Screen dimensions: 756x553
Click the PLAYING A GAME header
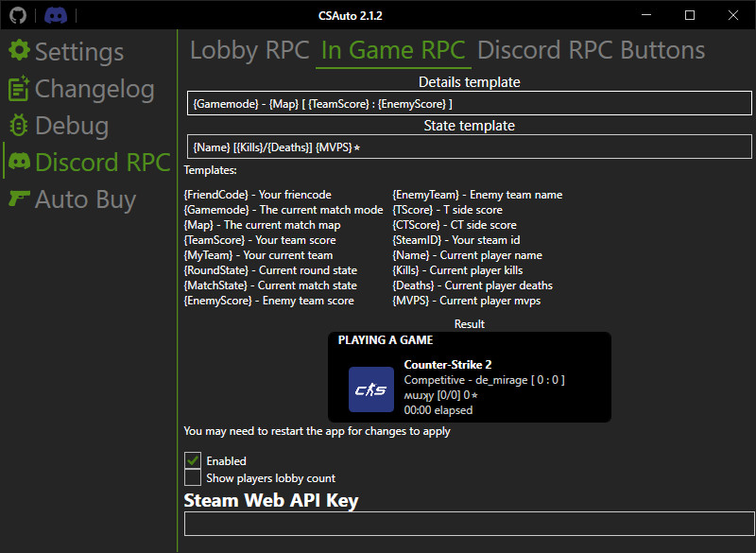pos(386,340)
